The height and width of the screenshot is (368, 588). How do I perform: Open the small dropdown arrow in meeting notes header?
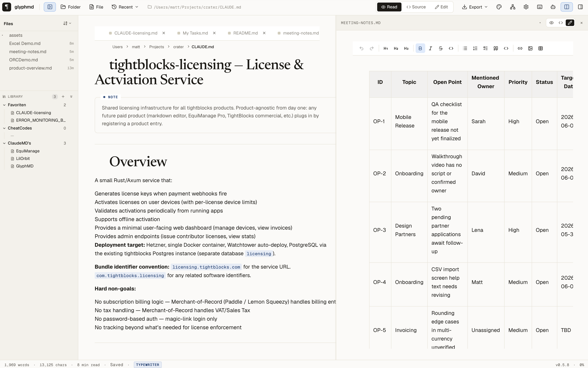[540, 23]
